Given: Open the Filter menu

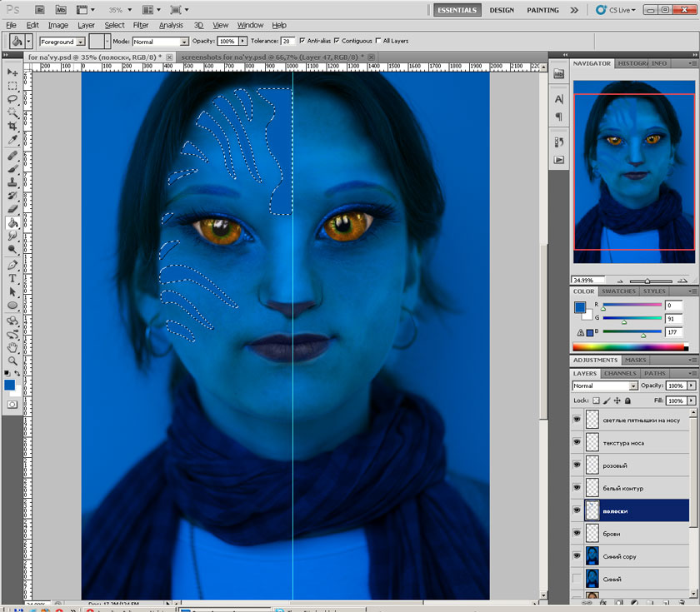Looking at the screenshot, I should 141,26.
